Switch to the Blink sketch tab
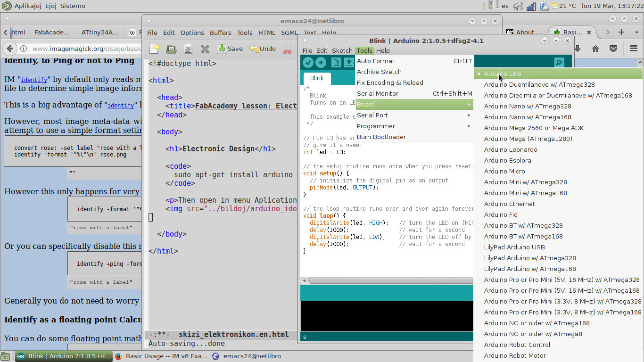The image size is (644, 362). (x=316, y=78)
